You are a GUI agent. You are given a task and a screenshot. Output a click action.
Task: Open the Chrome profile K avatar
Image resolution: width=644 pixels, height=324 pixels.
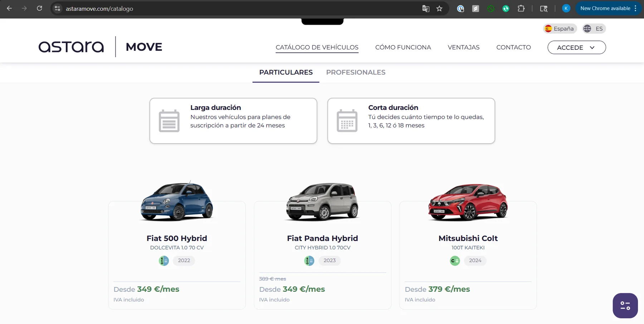(566, 8)
